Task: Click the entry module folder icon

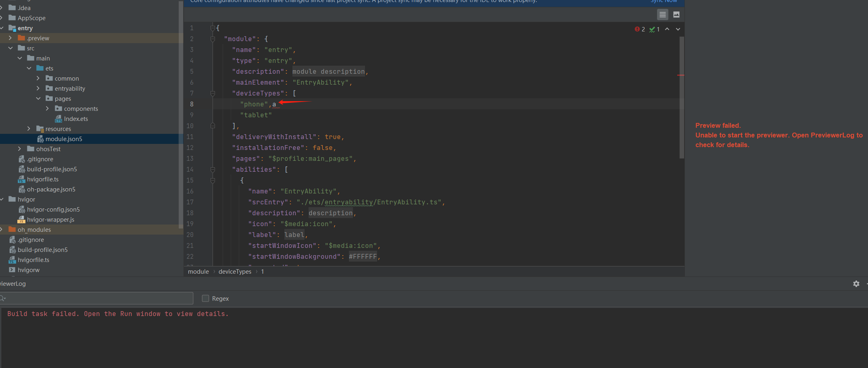Action: coord(12,28)
